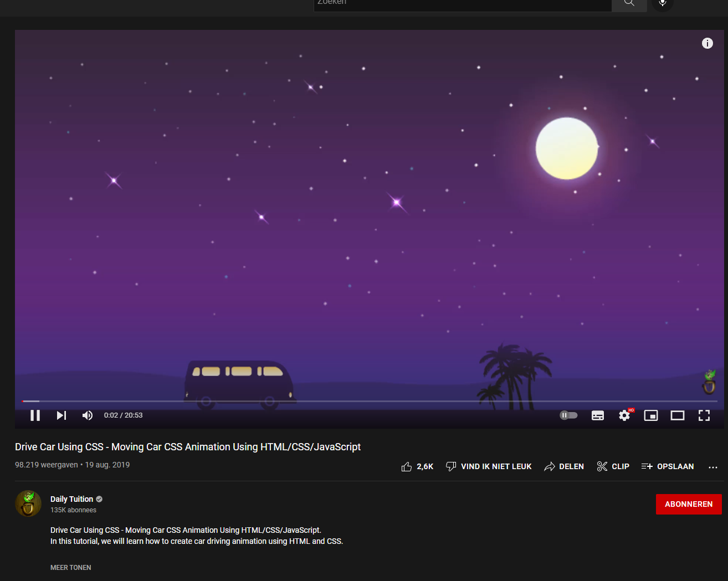Switch to theater mode view
This screenshot has width=728, height=581.
coord(678,415)
